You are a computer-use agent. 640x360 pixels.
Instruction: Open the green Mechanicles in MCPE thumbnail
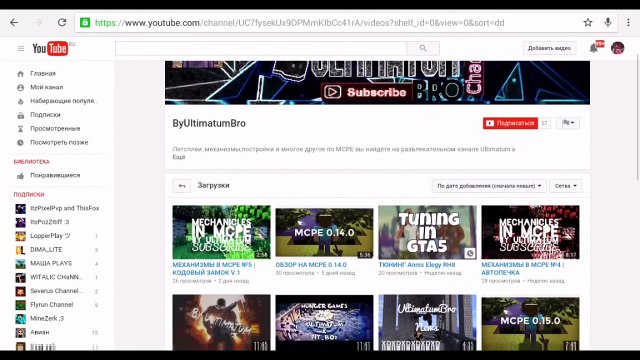pos(221,232)
